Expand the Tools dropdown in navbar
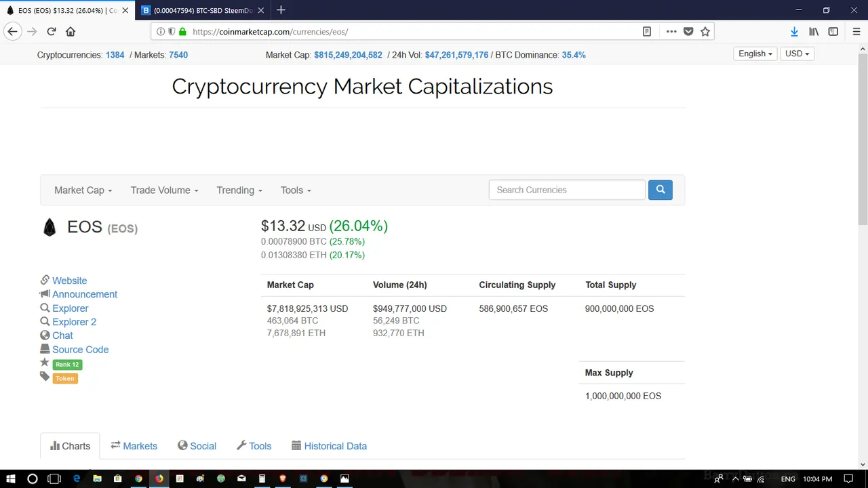The width and height of the screenshot is (868, 488). [x=296, y=190]
